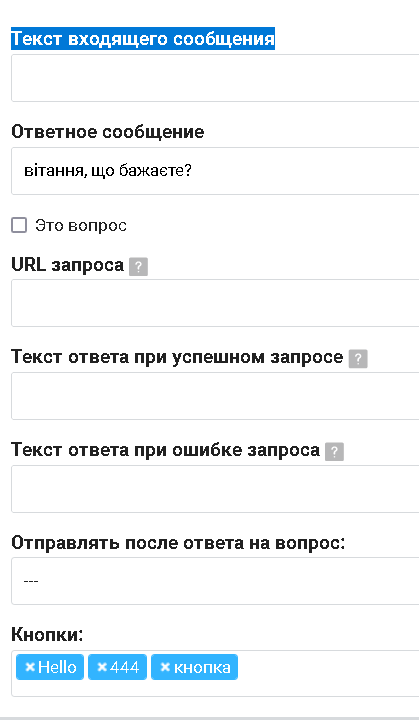Viewport: 419px width, 720px height.
Task: Remove the кнопка button tag
Action: click(x=165, y=667)
